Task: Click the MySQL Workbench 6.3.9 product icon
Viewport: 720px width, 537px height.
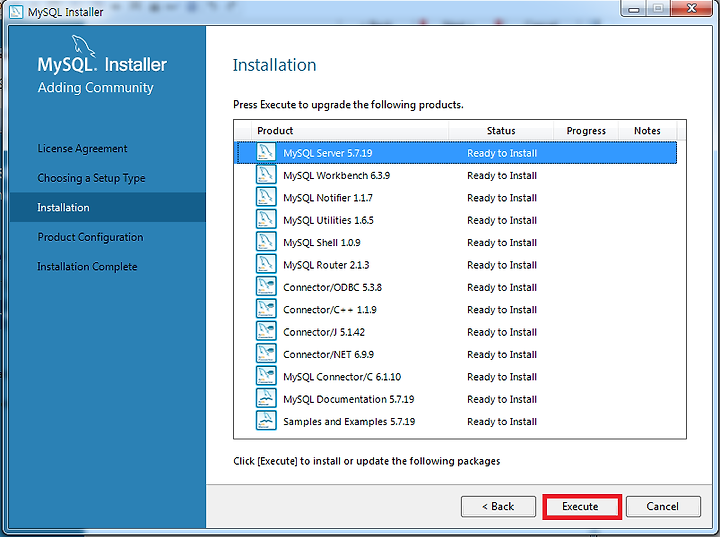Action: pyautogui.click(x=266, y=175)
